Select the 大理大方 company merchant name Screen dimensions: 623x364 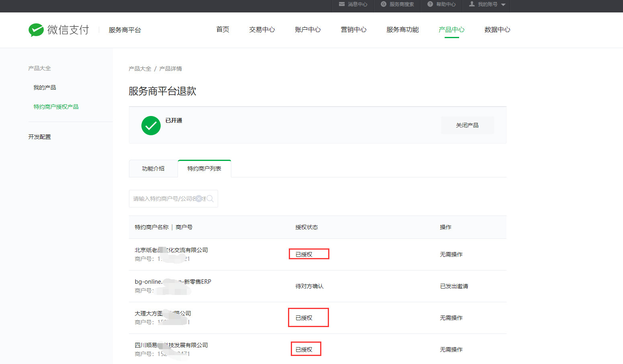[x=163, y=313]
